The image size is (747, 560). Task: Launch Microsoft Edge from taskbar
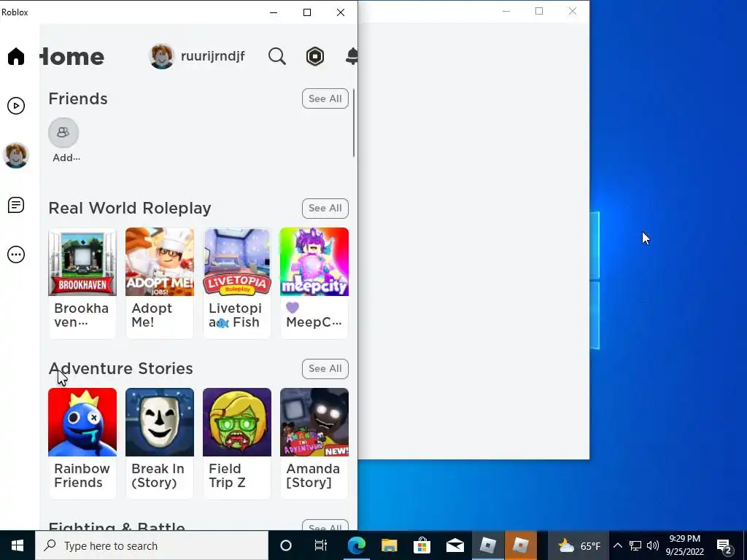coord(356,545)
